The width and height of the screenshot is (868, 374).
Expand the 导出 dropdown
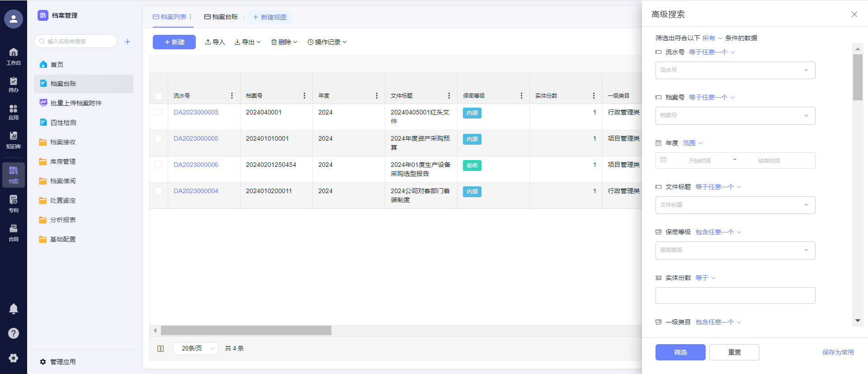pyautogui.click(x=248, y=42)
